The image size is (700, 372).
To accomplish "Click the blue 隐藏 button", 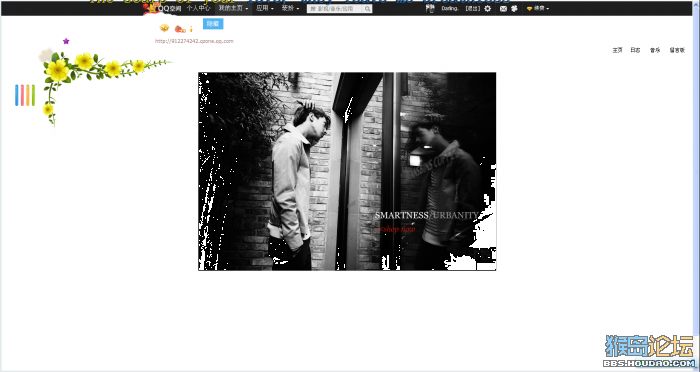I will click(213, 24).
